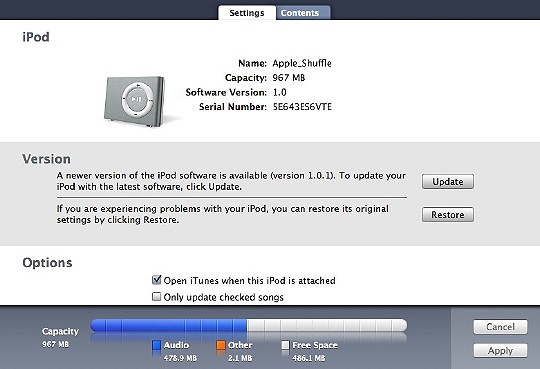Click the Apply button
The image size is (540, 369).
coord(500,351)
